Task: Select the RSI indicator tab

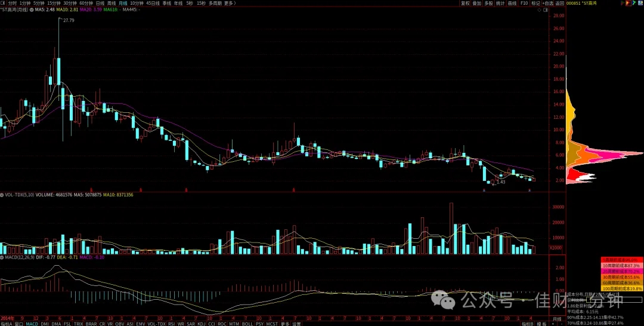Action: click(x=172, y=324)
